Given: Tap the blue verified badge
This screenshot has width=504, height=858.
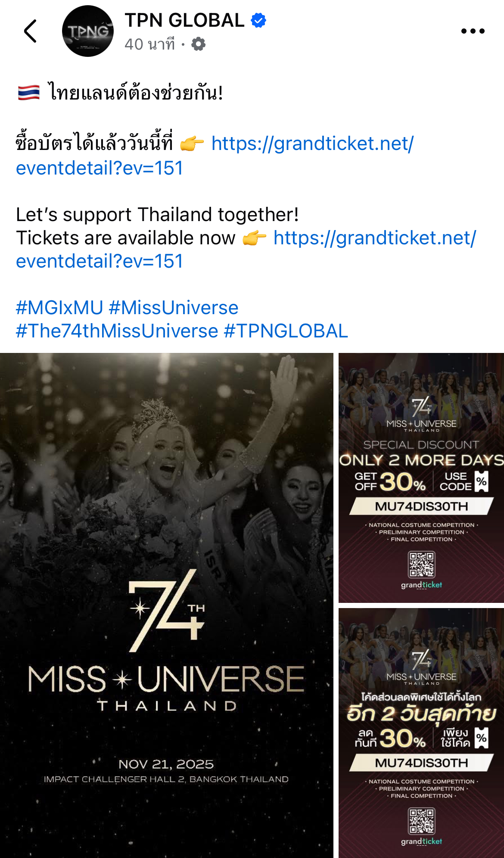Looking at the screenshot, I should (258, 20).
